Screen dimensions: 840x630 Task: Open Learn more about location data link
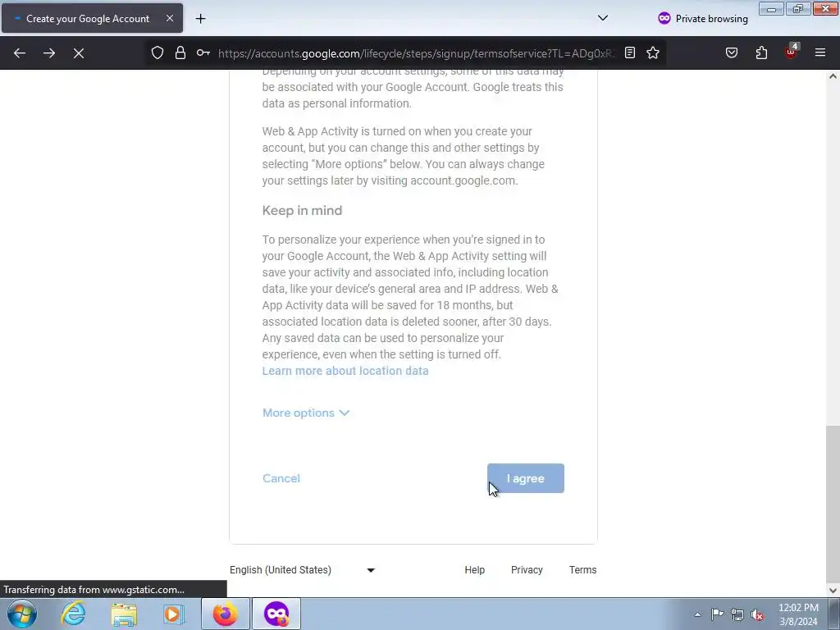point(345,371)
